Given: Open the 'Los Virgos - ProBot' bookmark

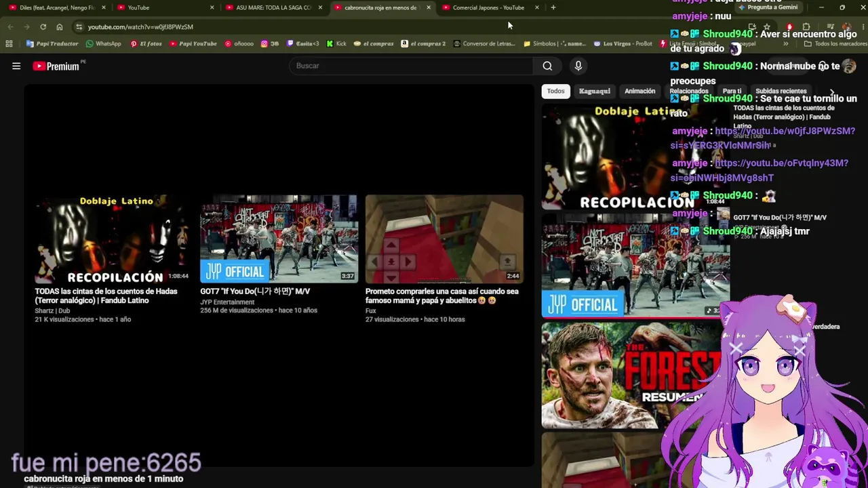Looking at the screenshot, I should [x=623, y=43].
